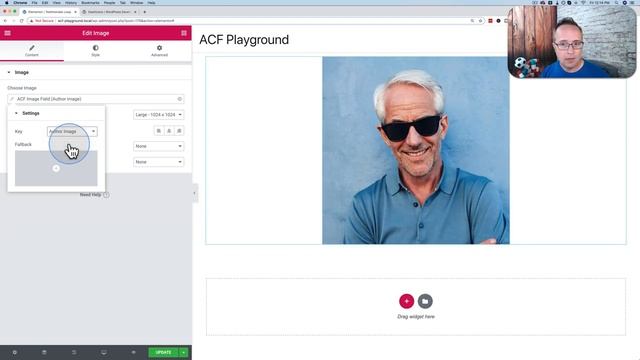Click the green UPDATE button
Screen dimensions: 640x360
163,352
